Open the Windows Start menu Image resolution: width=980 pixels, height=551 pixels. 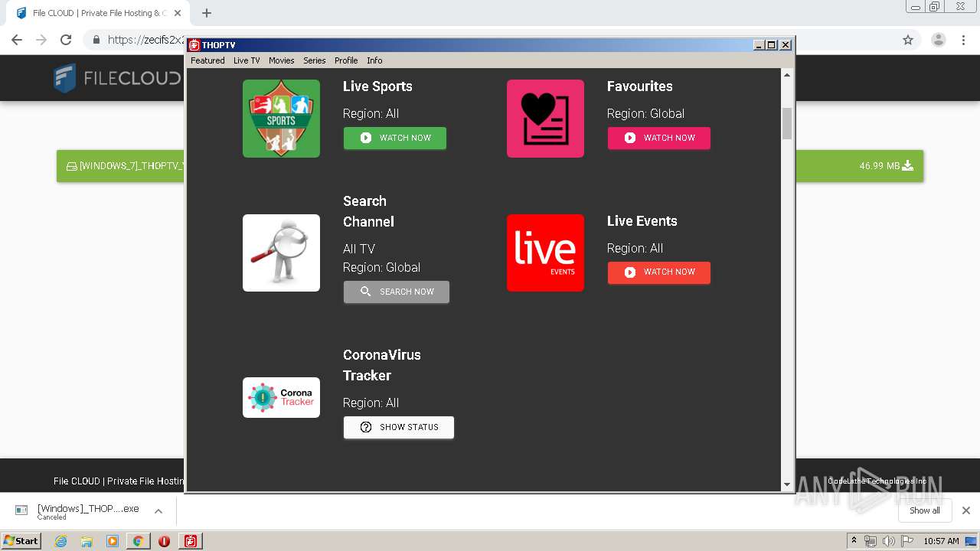coord(21,540)
